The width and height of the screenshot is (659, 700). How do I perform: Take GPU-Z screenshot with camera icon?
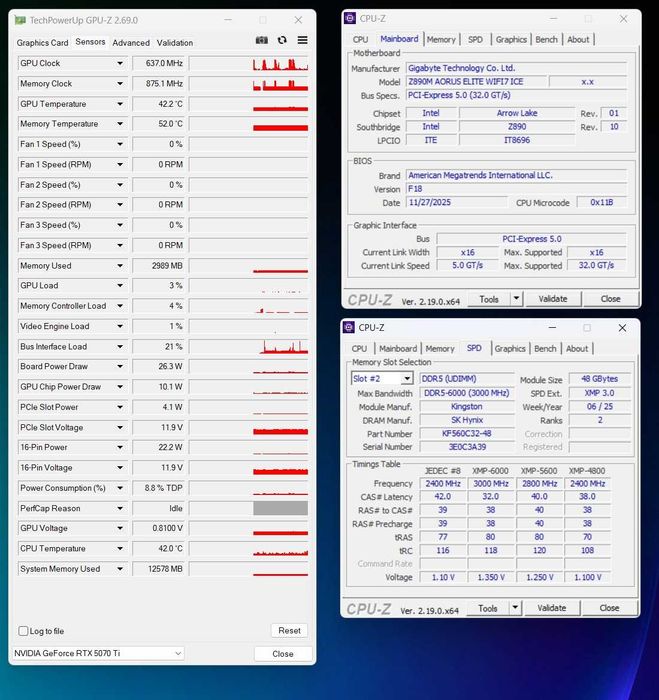(x=262, y=40)
